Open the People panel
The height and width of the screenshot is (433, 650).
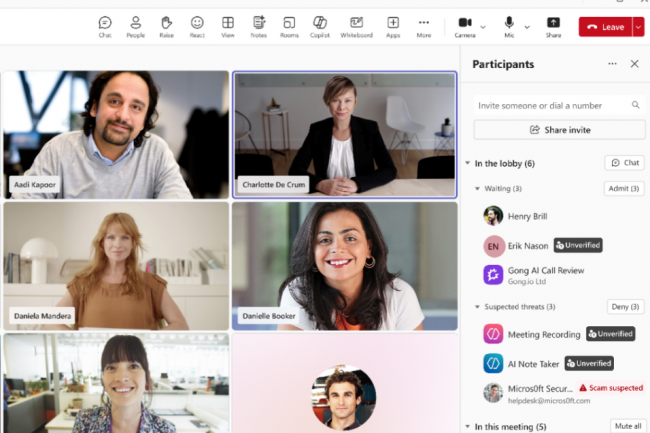pyautogui.click(x=136, y=27)
